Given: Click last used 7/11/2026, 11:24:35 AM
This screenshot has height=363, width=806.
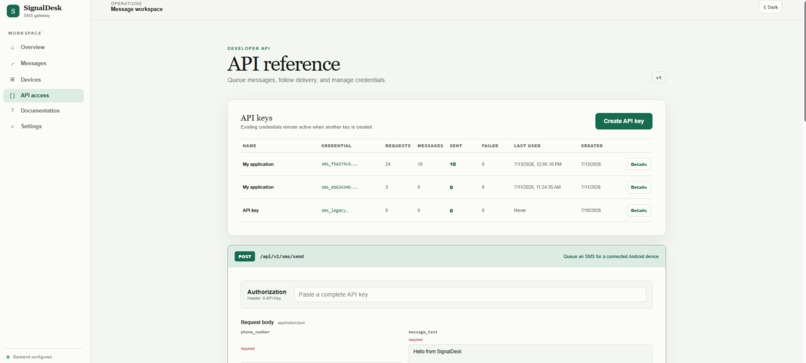Looking at the screenshot, I should click(x=537, y=188).
